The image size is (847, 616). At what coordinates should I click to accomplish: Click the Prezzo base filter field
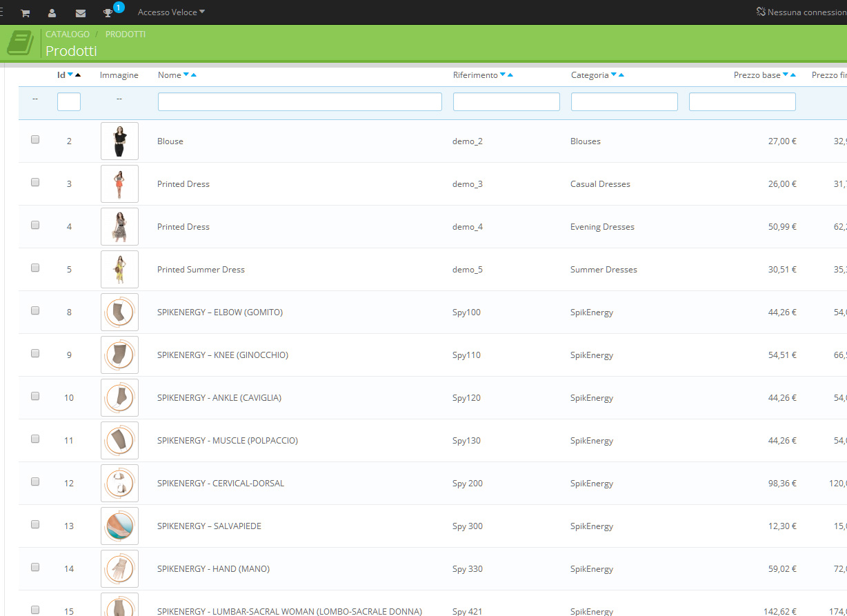(742, 102)
